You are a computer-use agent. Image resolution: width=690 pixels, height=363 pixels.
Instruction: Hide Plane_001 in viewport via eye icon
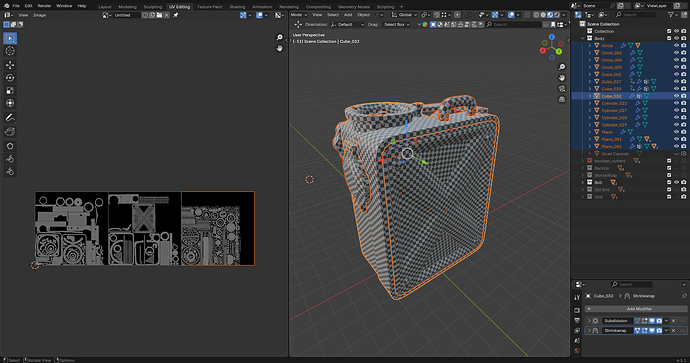tap(676, 139)
